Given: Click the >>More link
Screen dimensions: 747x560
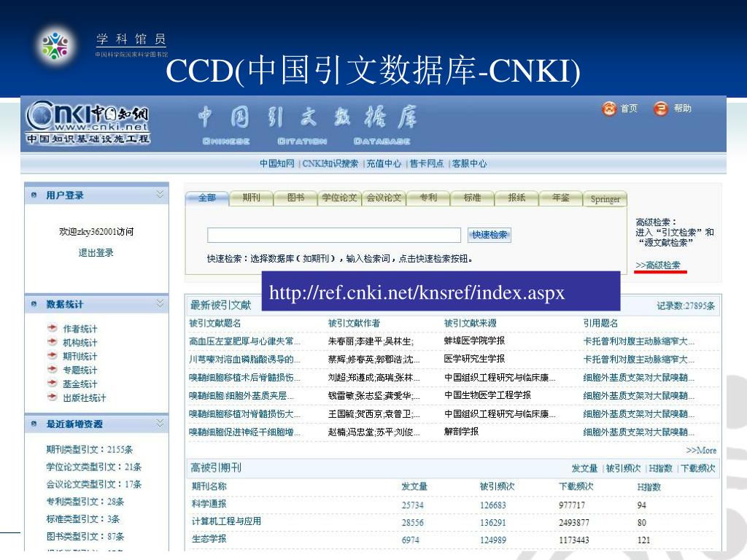Looking at the screenshot, I should (701, 450).
